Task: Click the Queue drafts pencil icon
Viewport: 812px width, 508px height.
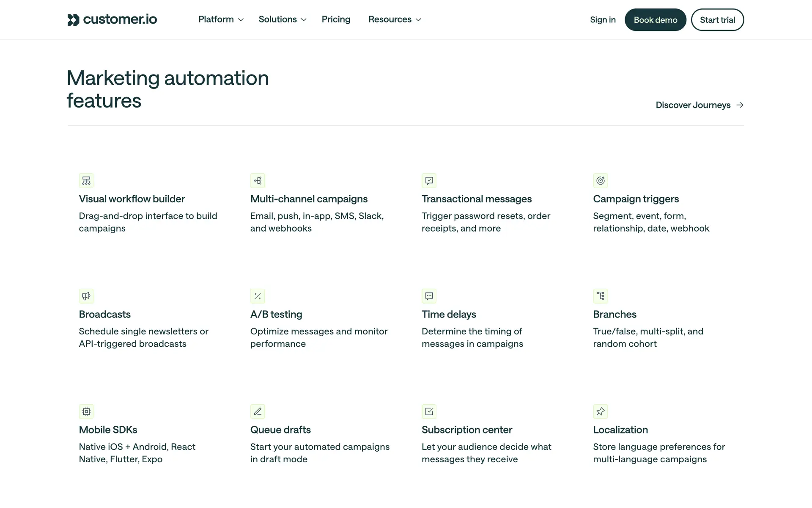Action: coord(258,411)
